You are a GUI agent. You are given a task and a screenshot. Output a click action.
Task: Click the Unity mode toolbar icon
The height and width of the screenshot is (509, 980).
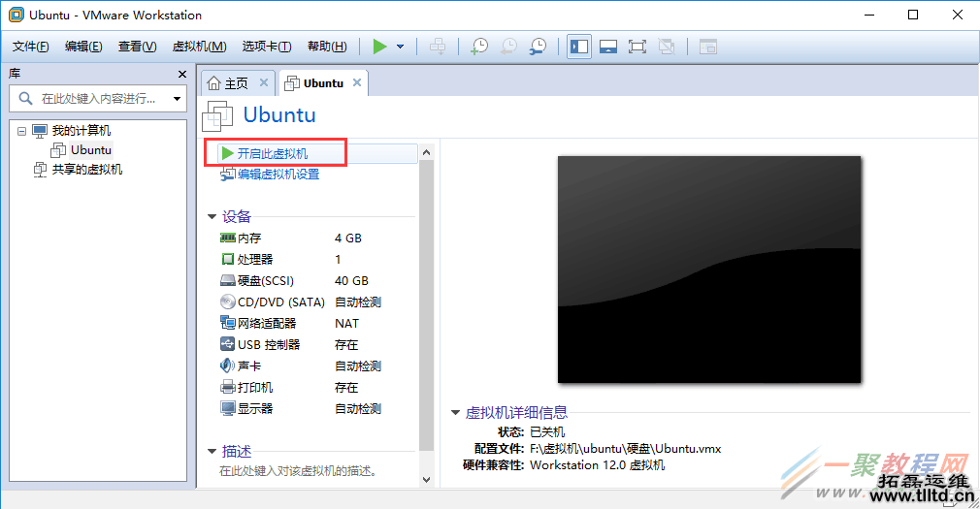click(x=667, y=47)
